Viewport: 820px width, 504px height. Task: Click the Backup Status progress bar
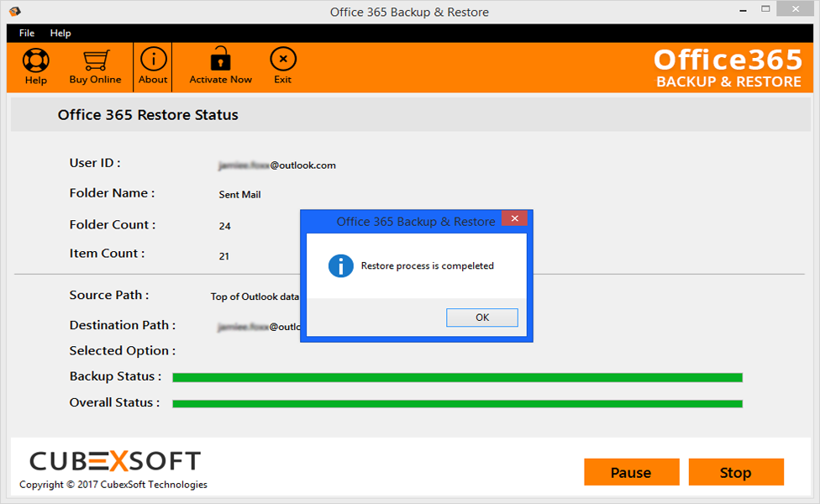458,377
